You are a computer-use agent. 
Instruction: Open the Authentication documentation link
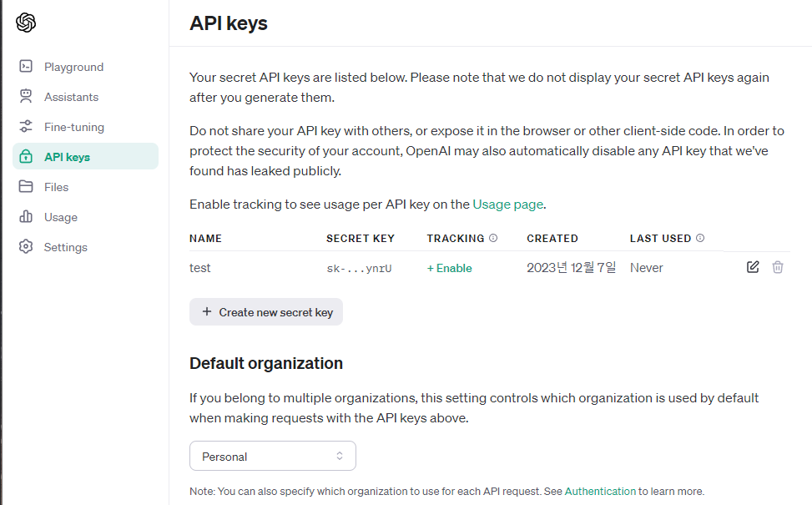coord(600,491)
